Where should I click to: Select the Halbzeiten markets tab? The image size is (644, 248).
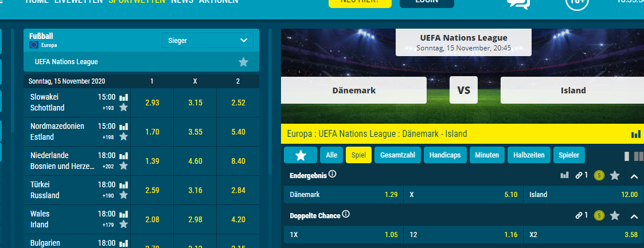[x=529, y=155]
